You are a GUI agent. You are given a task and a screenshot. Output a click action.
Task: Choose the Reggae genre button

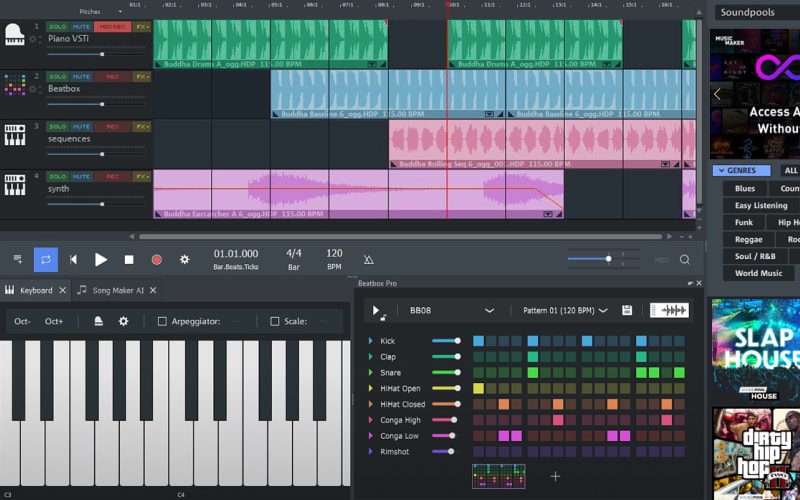point(748,239)
